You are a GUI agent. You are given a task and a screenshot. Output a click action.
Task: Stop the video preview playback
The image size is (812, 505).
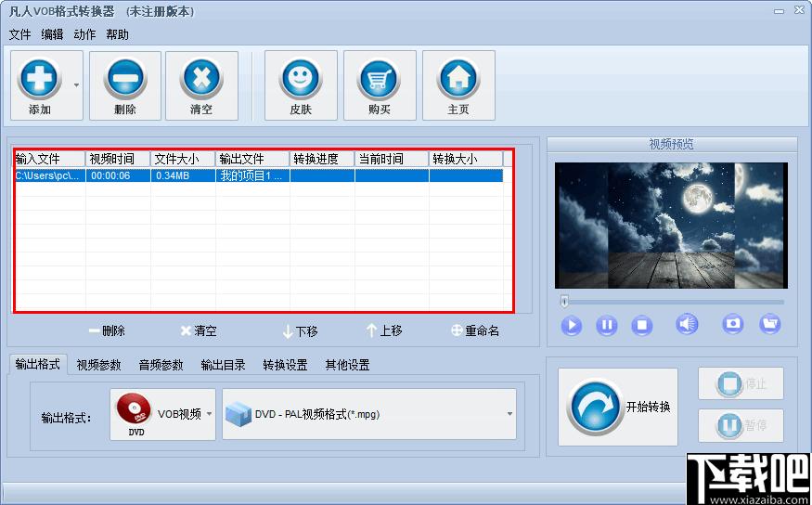[x=641, y=325]
